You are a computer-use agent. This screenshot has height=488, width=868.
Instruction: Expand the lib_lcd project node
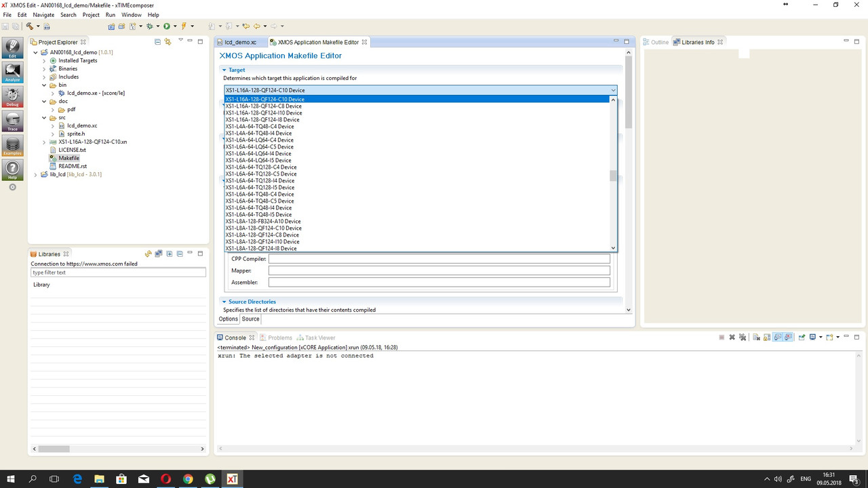(x=35, y=174)
